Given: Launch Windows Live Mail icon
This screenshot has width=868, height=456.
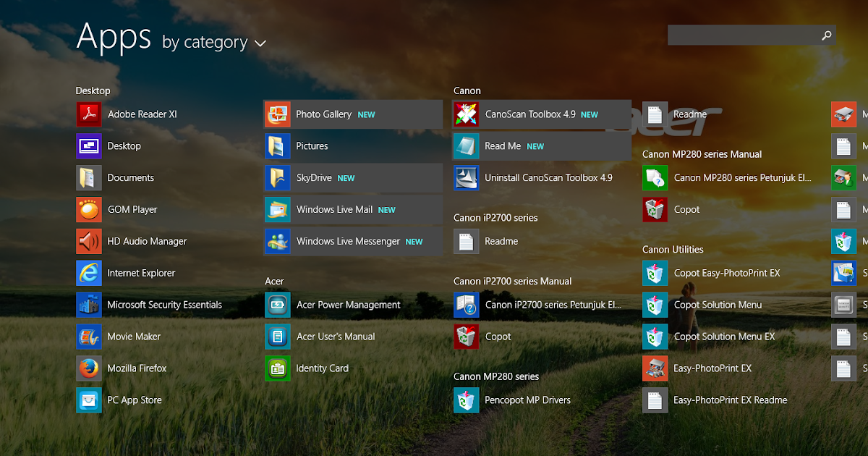Looking at the screenshot, I should pos(278,210).
